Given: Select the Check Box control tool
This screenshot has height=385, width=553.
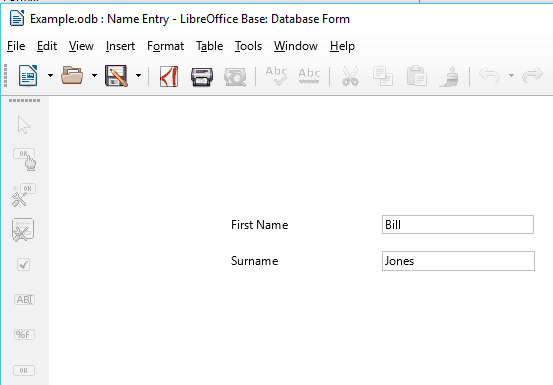Looking at the screenshot, I should (x=24, y=264).
